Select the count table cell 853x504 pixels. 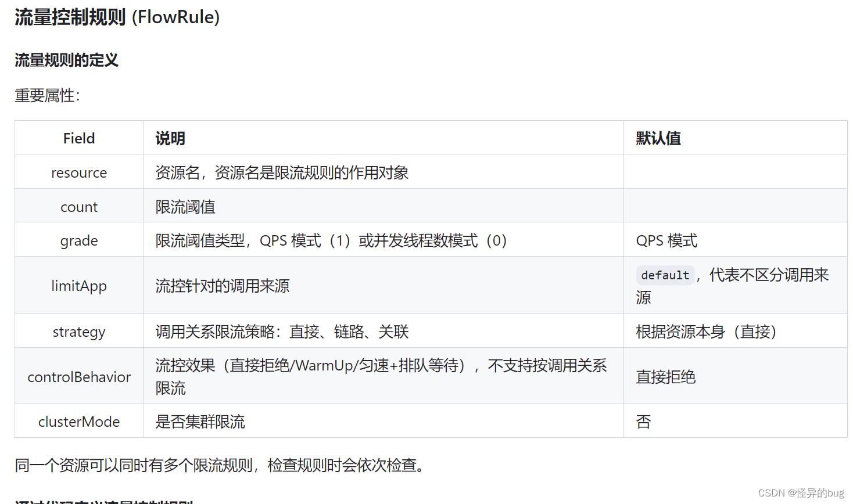pos(78,206)
